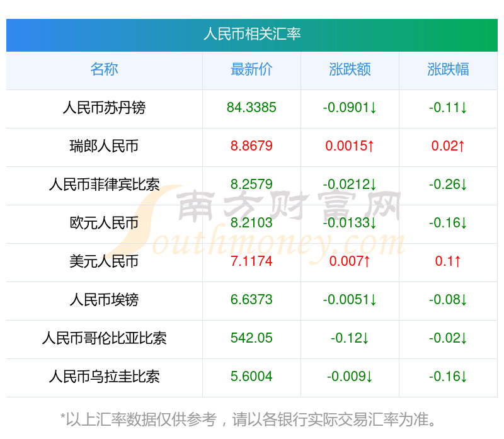The image size is (504, 439).
Task: Select the red price value 7.1174
Action: 251,261
